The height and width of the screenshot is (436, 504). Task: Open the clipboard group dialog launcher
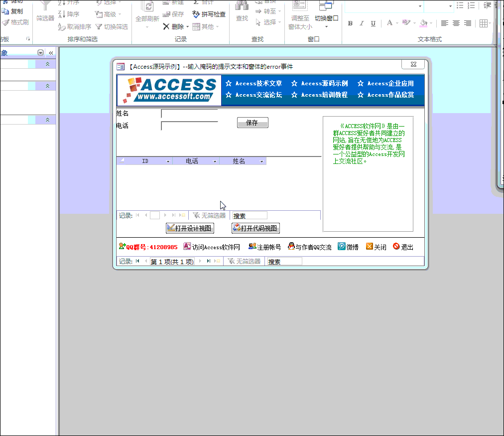coord(28,39)
